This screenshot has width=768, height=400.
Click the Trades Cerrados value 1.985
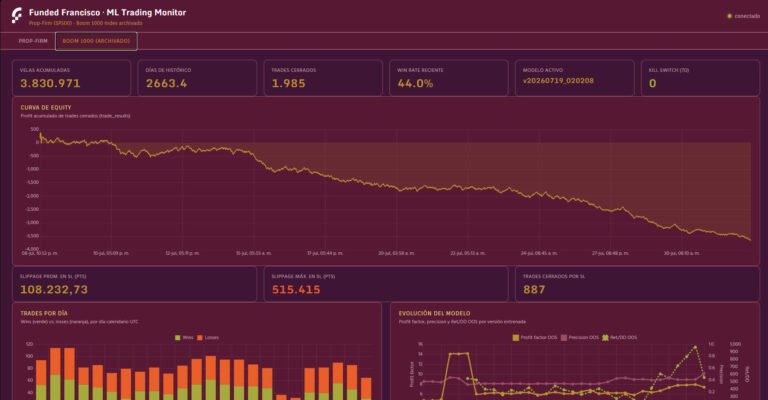pyautogui.click(x=288, y=83)
